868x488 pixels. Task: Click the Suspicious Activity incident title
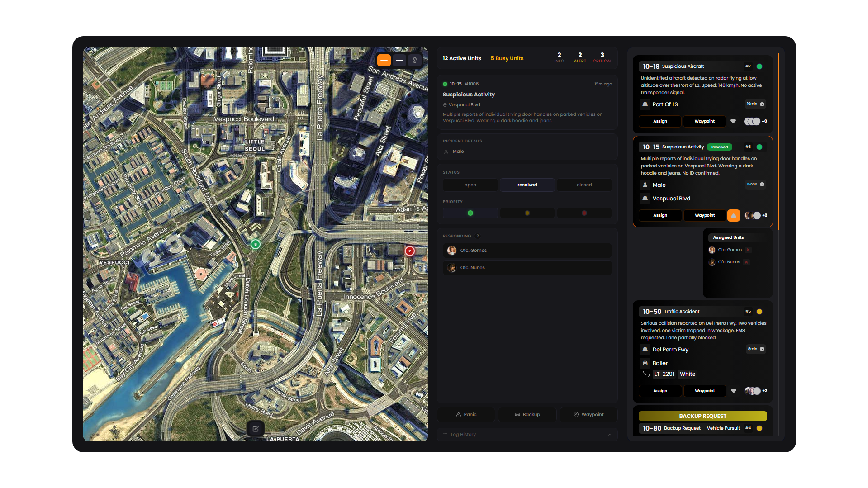tap(469, 95)
